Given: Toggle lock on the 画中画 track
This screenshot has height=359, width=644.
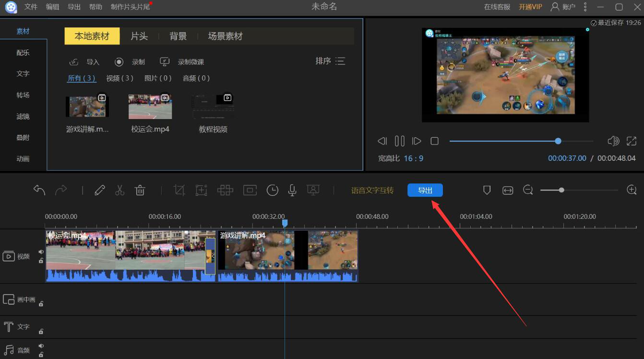Looking at the screenshot, I should tap(41, 304).
